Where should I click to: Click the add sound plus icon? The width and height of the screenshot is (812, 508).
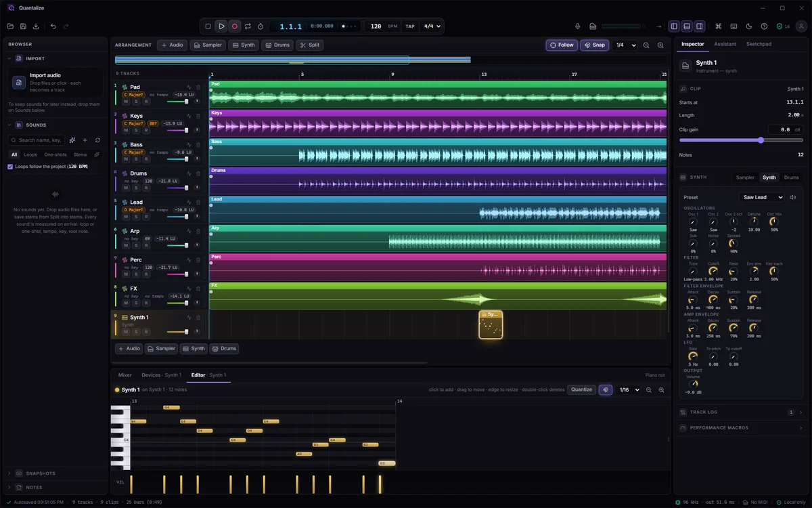point(85,140)
